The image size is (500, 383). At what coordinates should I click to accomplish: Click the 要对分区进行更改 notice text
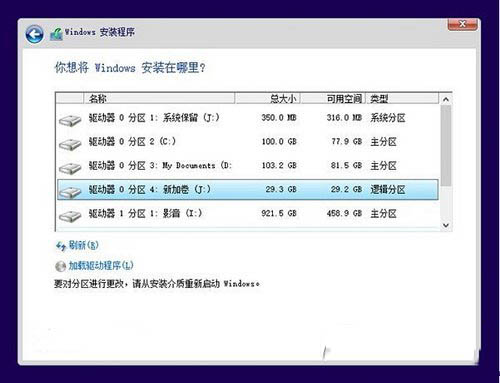coord(157,284)
